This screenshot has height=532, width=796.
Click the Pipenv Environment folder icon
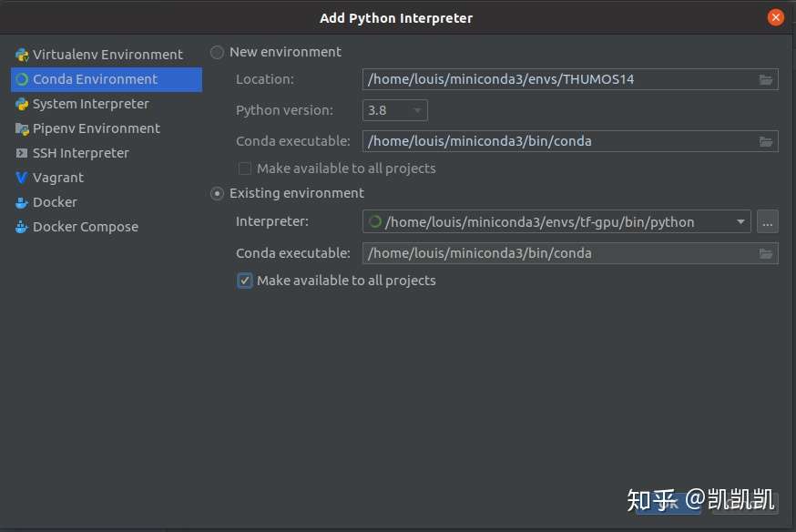22,129
